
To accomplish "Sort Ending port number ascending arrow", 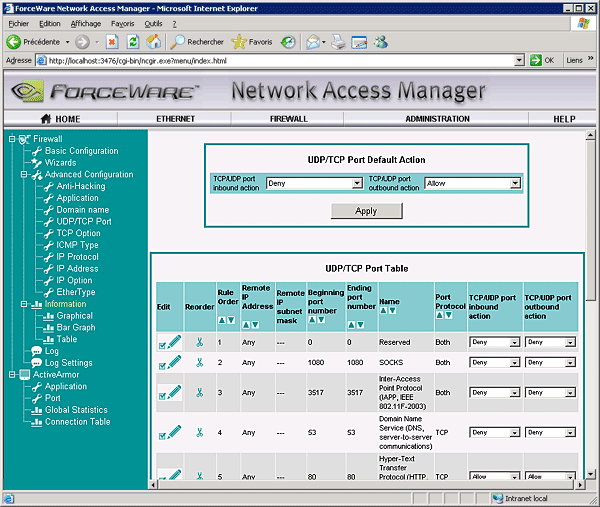I will pyautogui.click(x=351, y=325).
